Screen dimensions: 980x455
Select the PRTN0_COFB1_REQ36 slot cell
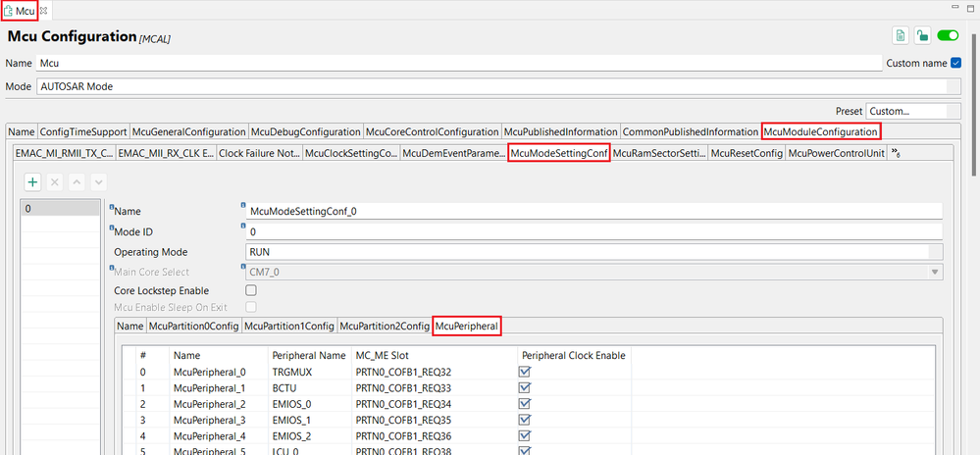(435, 435)
